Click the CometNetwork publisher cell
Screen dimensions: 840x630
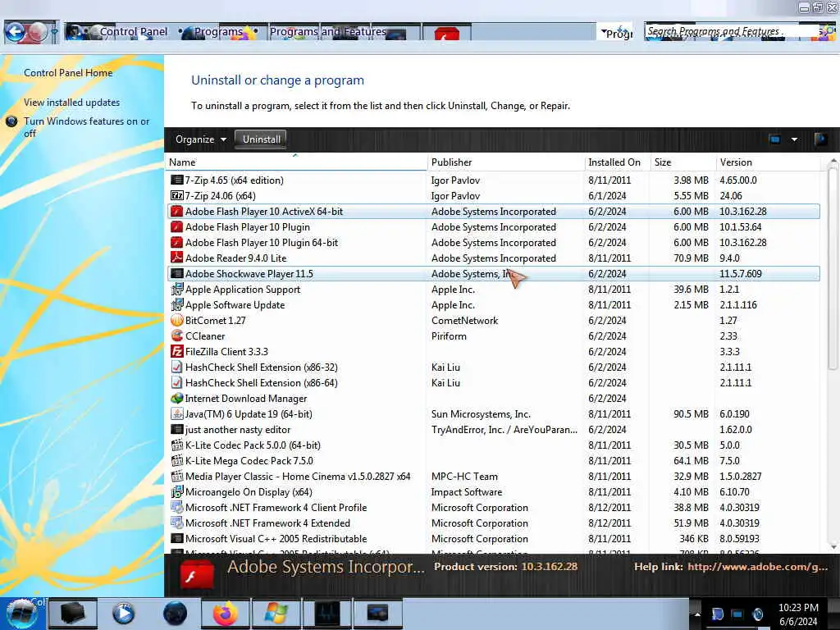coord(464,321)
